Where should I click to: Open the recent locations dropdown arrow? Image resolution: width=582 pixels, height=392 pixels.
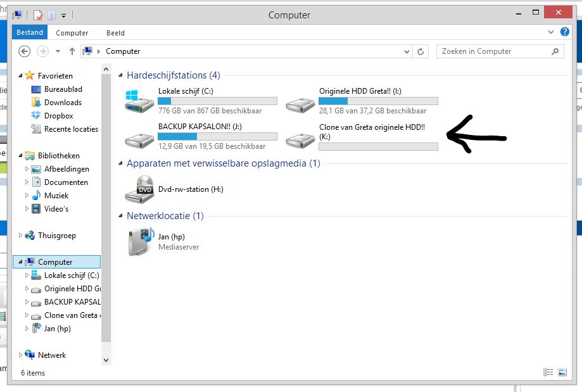[58, 51]
